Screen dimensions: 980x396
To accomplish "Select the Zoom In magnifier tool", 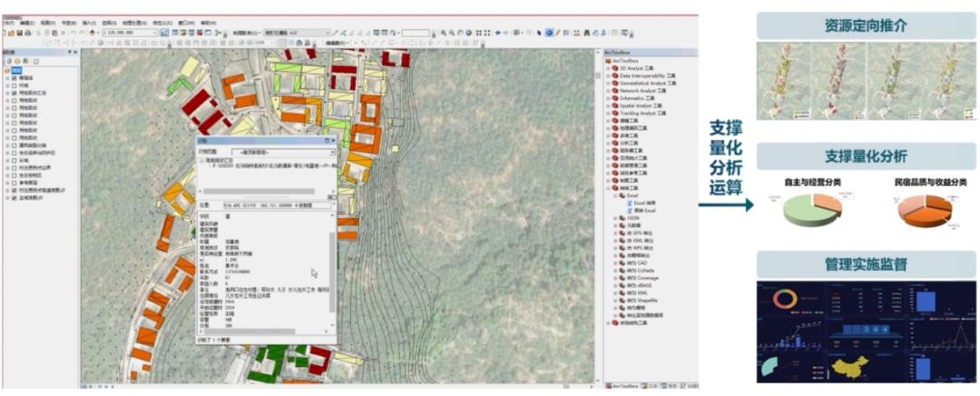I will (x=442, y=33).
